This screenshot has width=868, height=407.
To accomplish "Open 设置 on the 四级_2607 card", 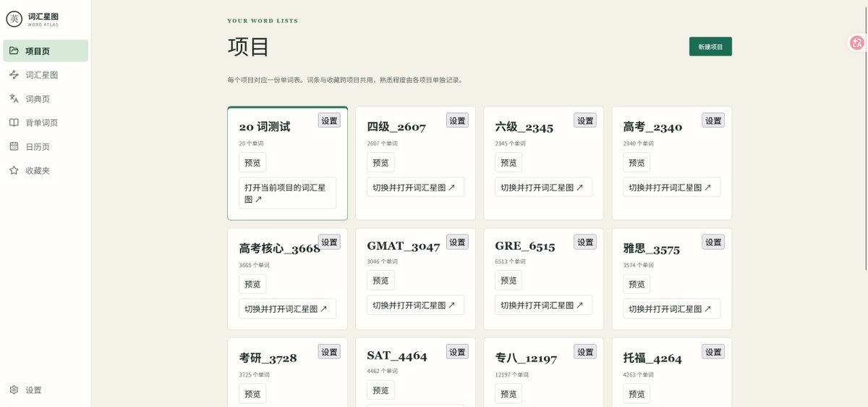I will pyautogui.click(x=457, y=120).
